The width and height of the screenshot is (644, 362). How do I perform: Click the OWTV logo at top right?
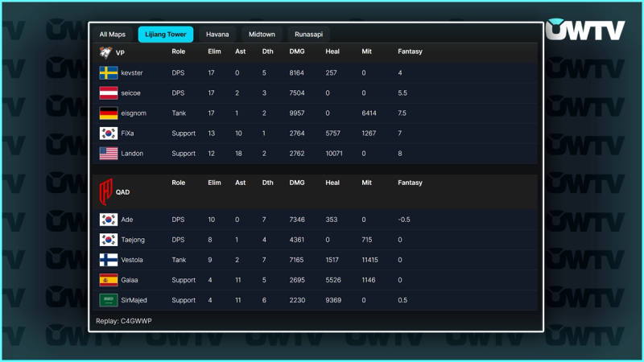(x=585, y=30)
